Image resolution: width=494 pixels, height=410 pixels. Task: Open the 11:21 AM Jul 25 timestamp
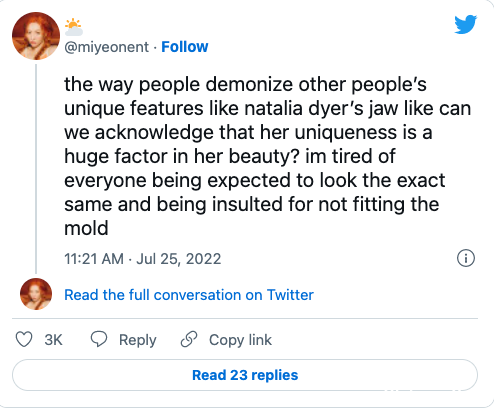[x=143, y=259]
